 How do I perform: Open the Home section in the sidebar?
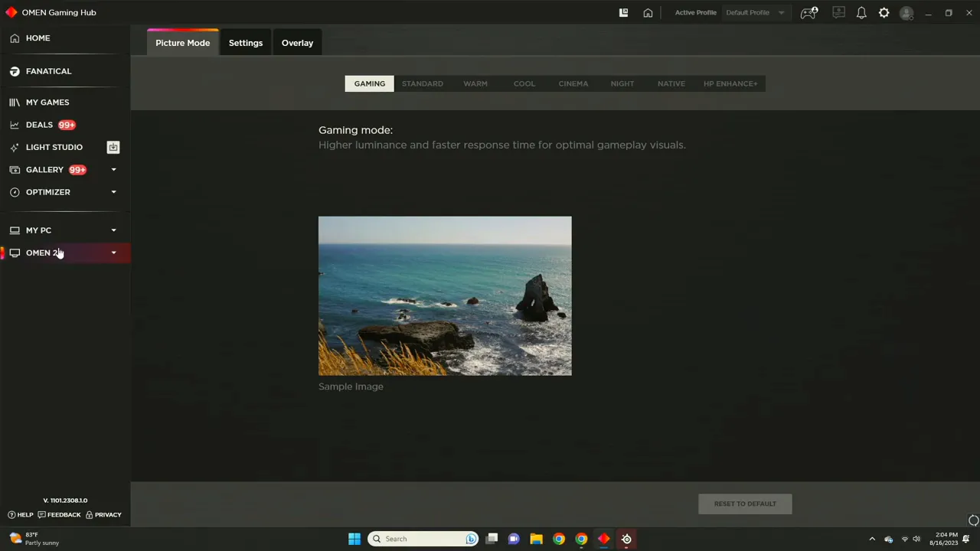38,37
